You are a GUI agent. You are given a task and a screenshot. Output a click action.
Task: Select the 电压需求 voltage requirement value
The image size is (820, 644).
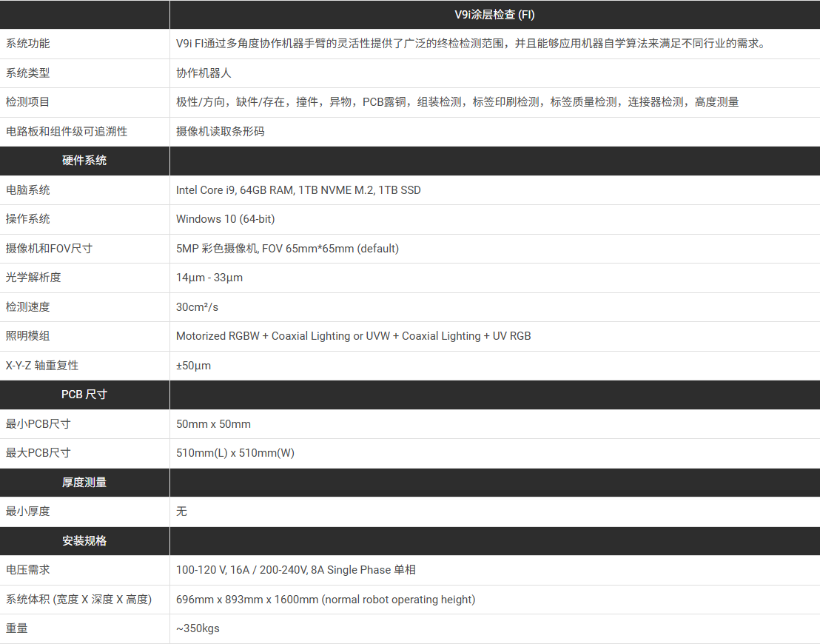click(x=295, y=570)
